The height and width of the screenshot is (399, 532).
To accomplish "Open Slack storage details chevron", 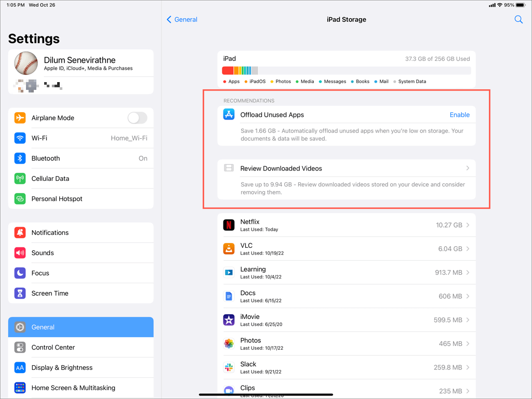I will pos(468,367).
